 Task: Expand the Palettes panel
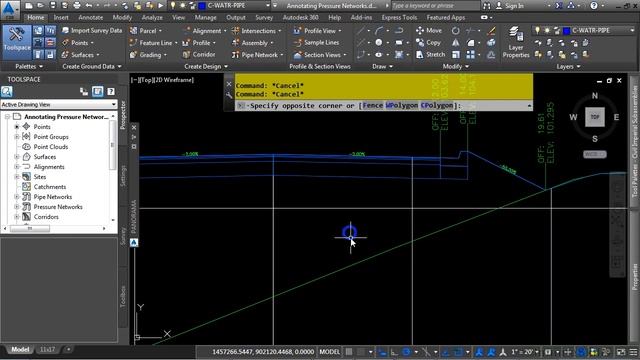point(29,67)
